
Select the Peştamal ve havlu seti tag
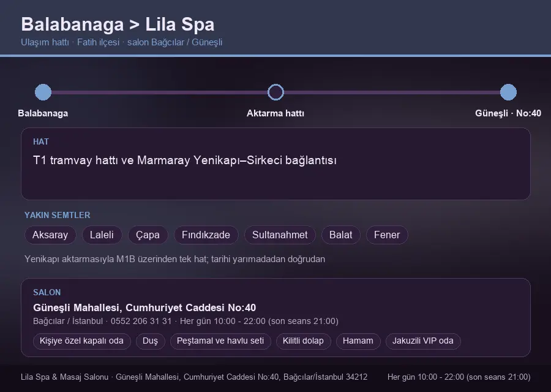click(x=220, y=341)
